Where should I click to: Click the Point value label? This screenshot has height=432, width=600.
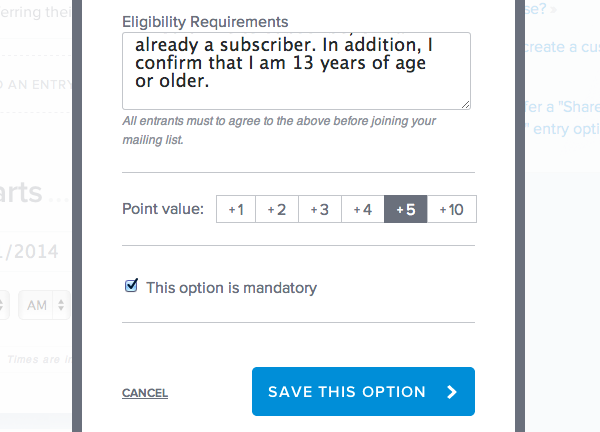(163, 209)
